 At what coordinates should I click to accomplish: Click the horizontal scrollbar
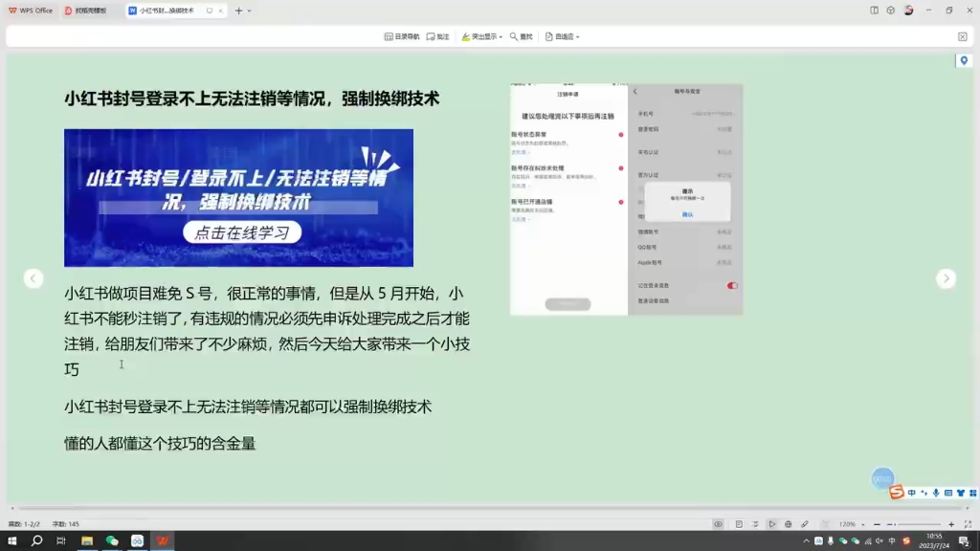point(489,508)
